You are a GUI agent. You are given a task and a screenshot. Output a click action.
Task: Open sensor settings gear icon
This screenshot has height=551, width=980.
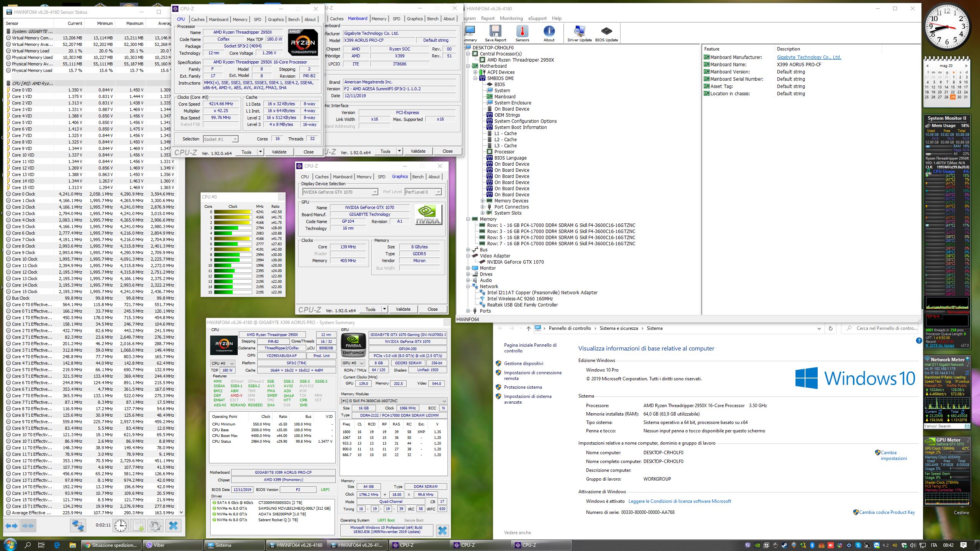pyautogui.click(x=155, y=525)
